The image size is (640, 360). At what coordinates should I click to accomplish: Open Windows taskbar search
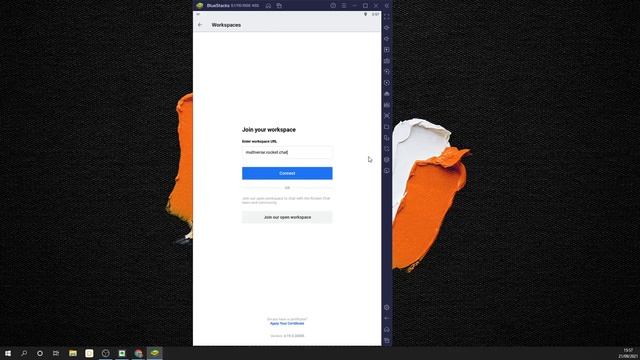click(x=24, y=353)
